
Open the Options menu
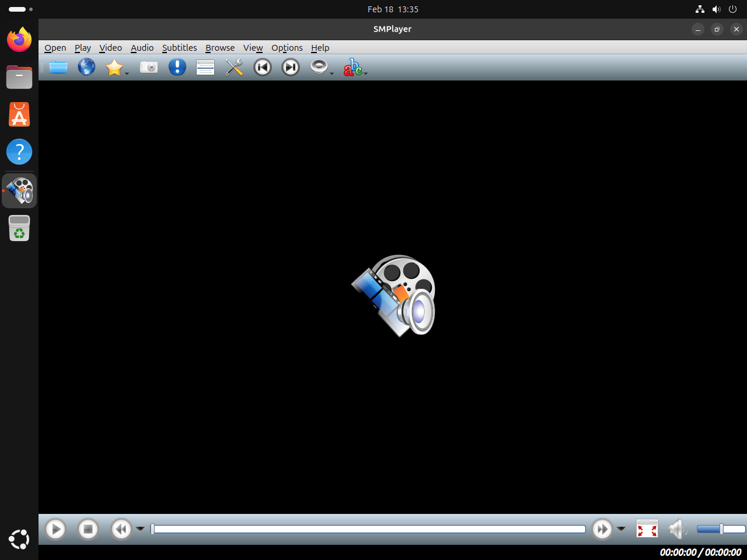pyautogui.click(x=287, y=48)
